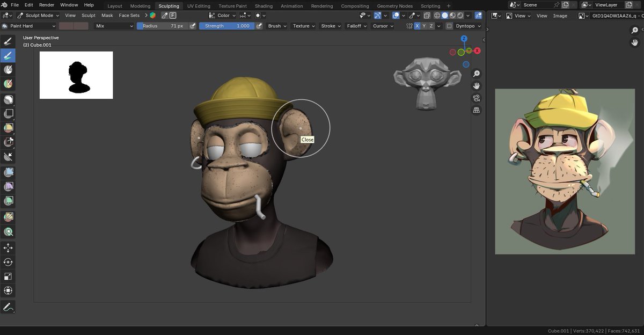Open the Render menu
Viewport: 644px width, 335px height.
point(47,5)
